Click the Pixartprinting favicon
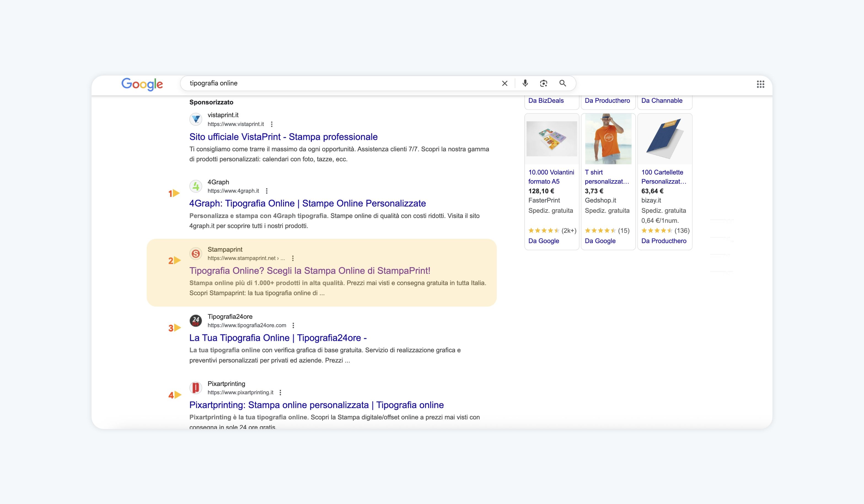Image resolution: width=864 pixels, height=504 pixels. pyautogui.click(x=196, y=388)
